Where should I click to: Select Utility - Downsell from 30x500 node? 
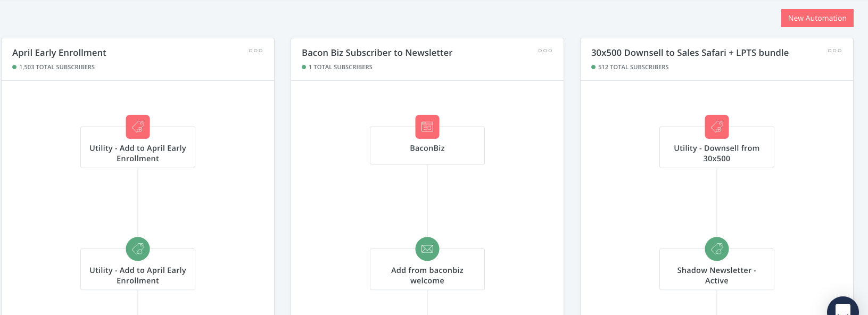coord(717,153)
